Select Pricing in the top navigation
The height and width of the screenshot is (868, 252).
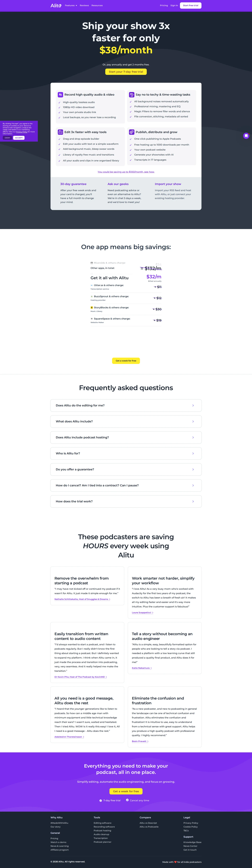tap(164, 5)
